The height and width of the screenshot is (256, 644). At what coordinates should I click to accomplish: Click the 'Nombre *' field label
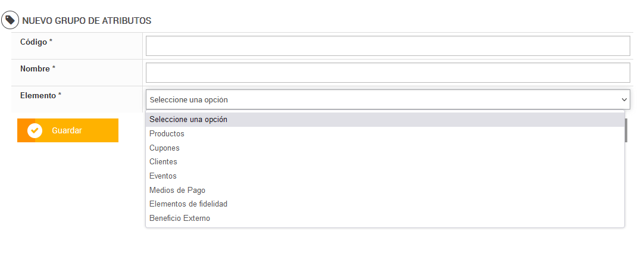[38, 68]
